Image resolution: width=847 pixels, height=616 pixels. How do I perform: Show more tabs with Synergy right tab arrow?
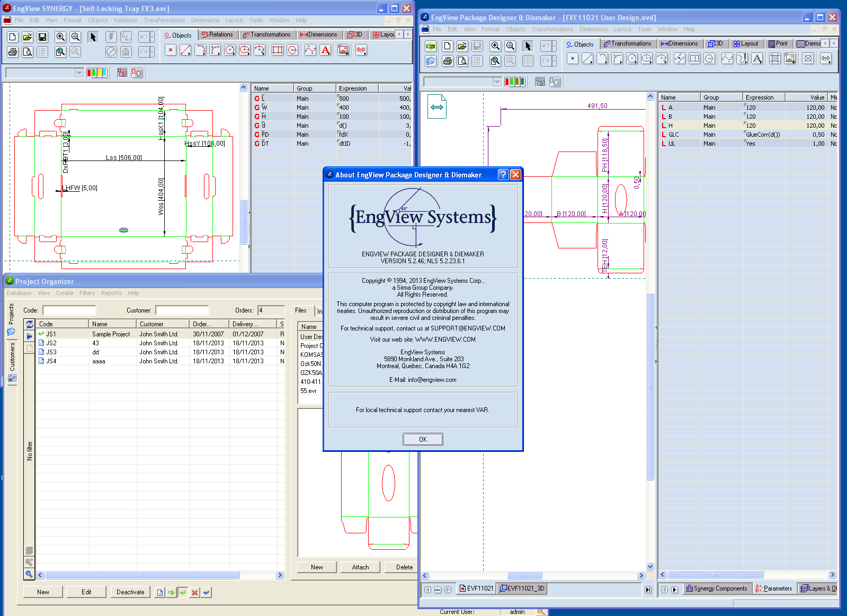point(407,34)
